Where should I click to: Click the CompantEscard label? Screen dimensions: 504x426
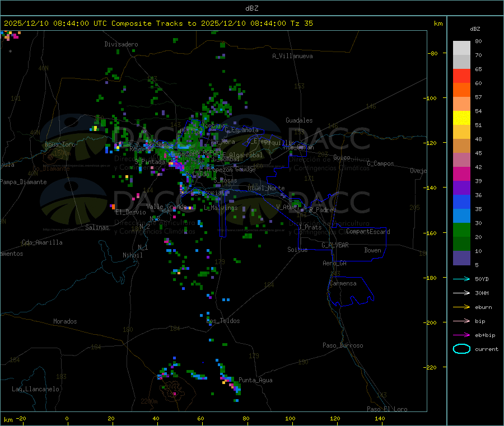coord(368,232)
